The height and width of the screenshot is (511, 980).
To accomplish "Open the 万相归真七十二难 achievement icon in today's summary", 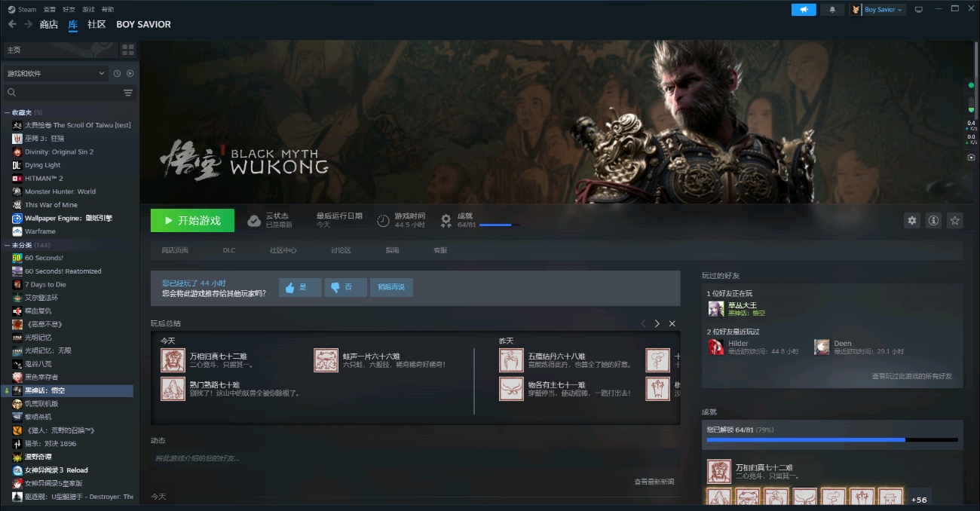I will pos(173,360).
